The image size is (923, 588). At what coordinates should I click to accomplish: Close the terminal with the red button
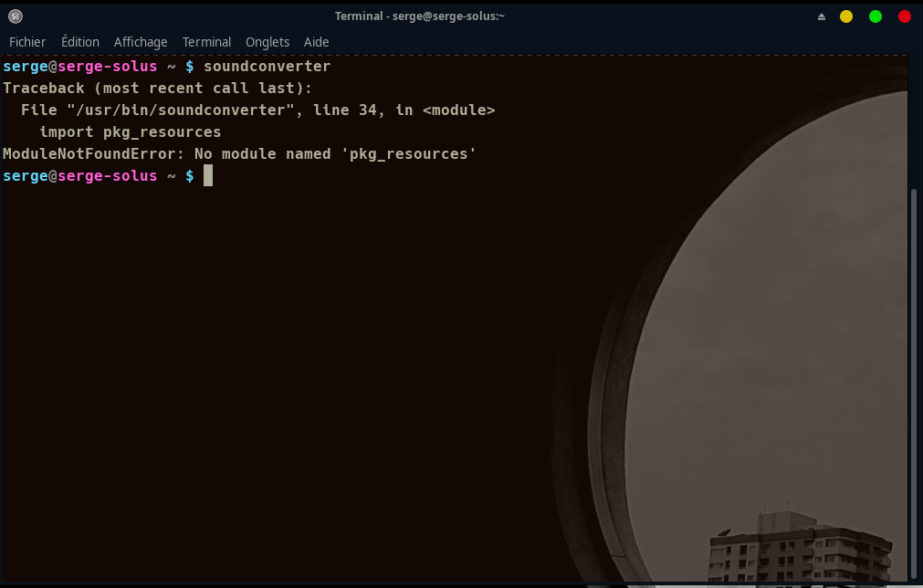click(905, 16)
